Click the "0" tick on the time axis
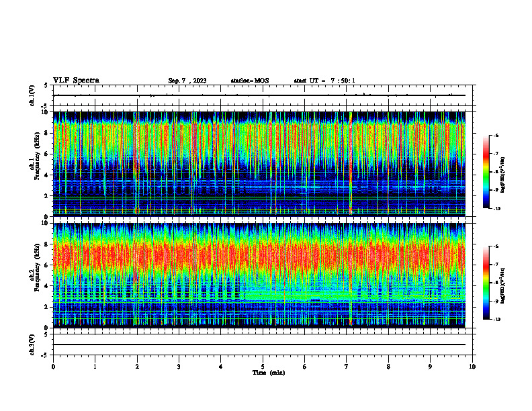 pyautogui.click(x=53, y=367)
